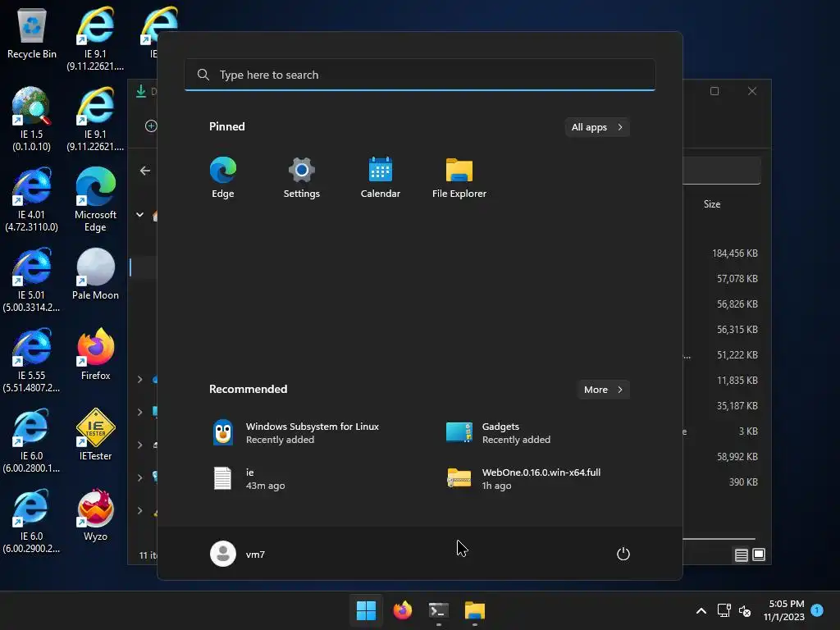
Task: Open the Terminal icon on taskbar
Action: 438,610
